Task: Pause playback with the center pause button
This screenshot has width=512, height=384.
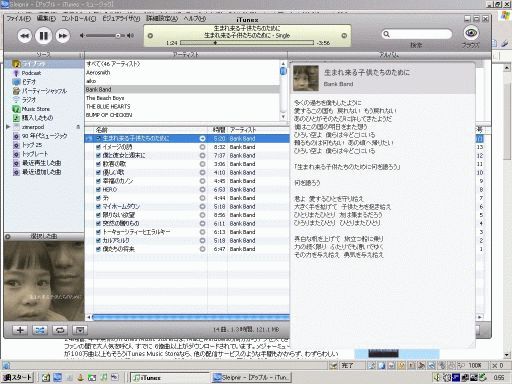Action: point(44,36)
